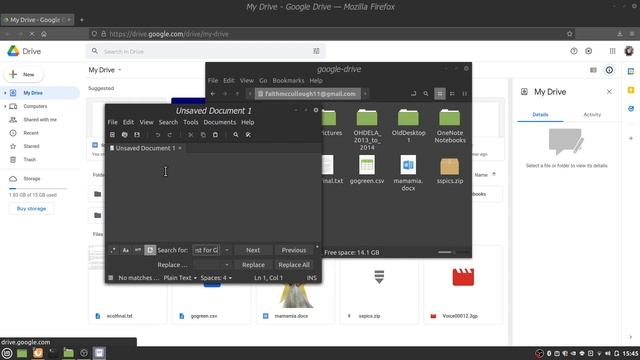Toggle wrap around search option
Screen dimensions: 640x360
[x=150, y=250]
